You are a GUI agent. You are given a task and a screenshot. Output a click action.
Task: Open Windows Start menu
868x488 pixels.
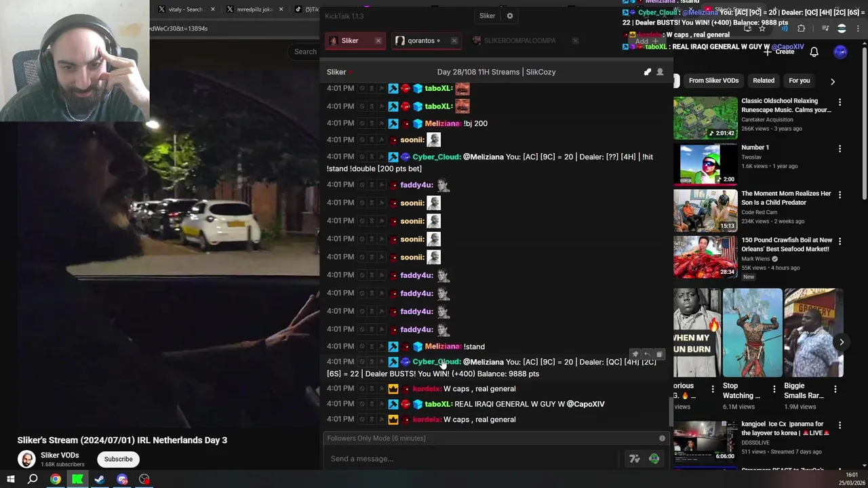click(10, 479)
